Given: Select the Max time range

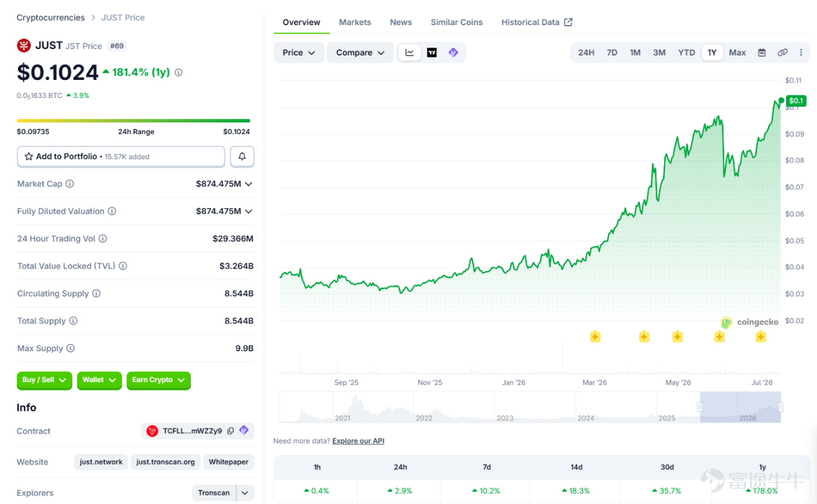Looking at the screenshot, I should (x=737, y=53).
